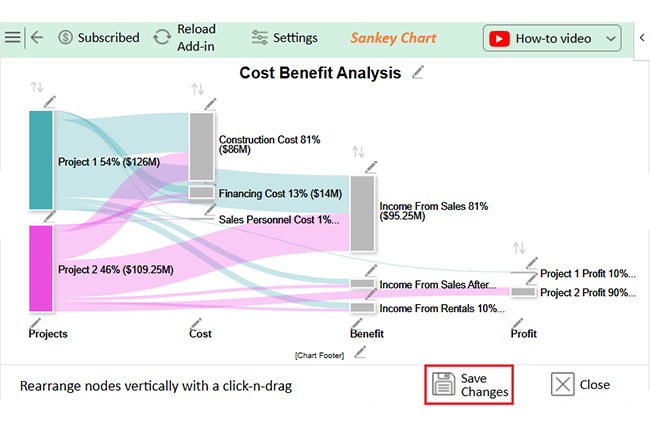Viewport: 650px width, 427px height.
Task: Open the hamburger menu
Action: click(x=12, y=37)
